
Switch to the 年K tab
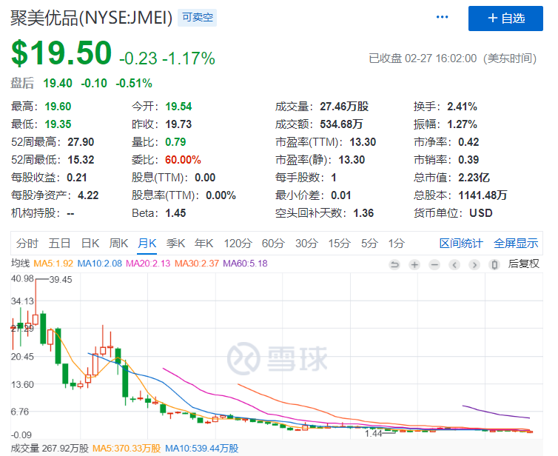coord(204,243)
